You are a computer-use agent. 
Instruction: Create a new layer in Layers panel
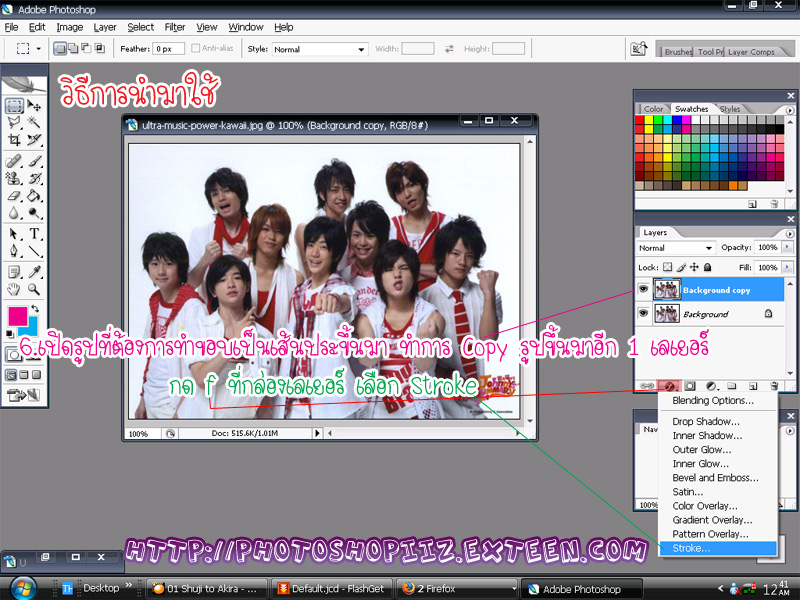click(753, 386)
